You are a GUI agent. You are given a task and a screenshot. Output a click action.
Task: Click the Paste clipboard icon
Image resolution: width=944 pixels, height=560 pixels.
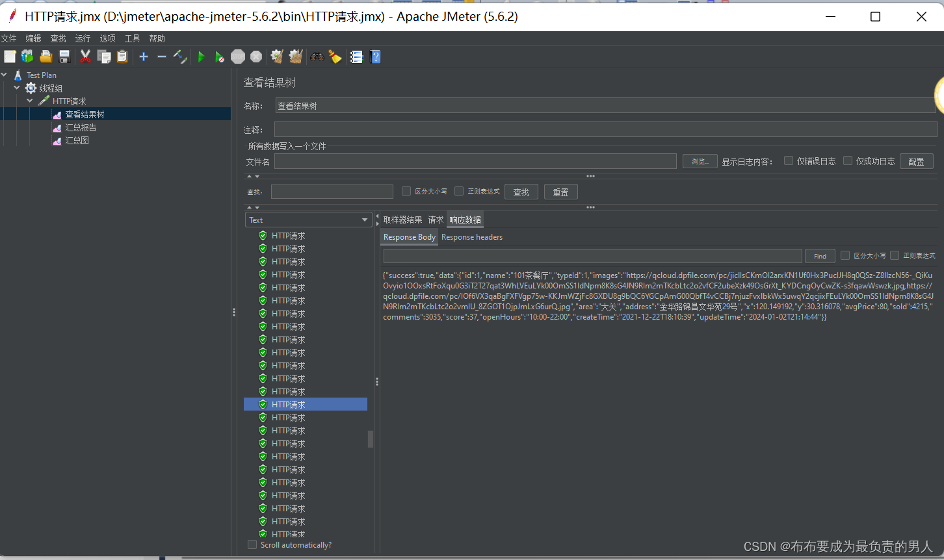[122, 57]
